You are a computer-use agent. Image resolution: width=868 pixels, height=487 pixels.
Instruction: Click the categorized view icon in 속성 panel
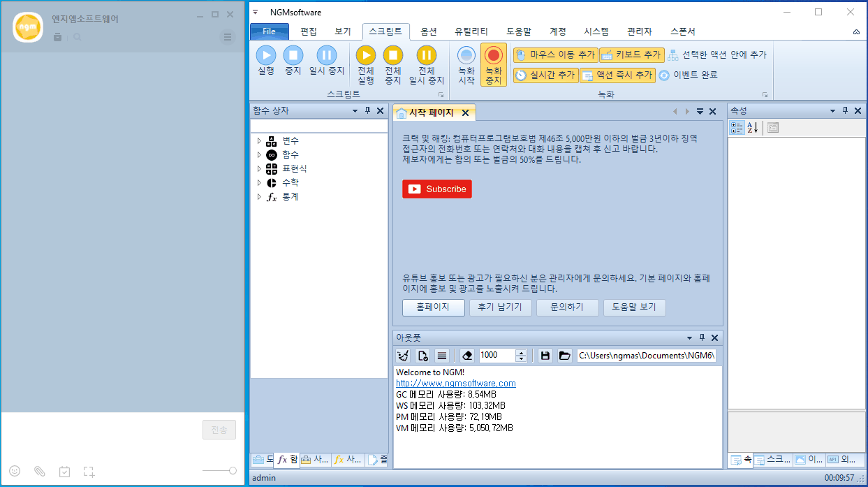737,127
